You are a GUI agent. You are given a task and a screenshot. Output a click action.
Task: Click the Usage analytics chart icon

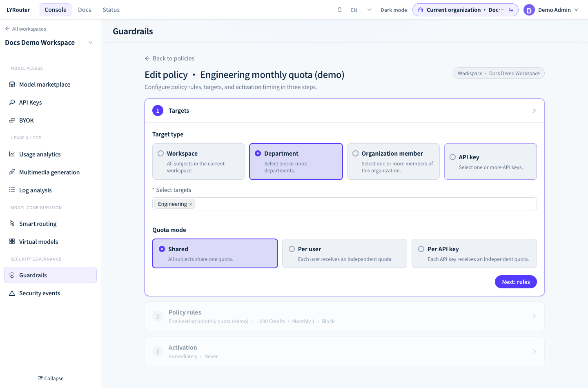pos(12,154)
